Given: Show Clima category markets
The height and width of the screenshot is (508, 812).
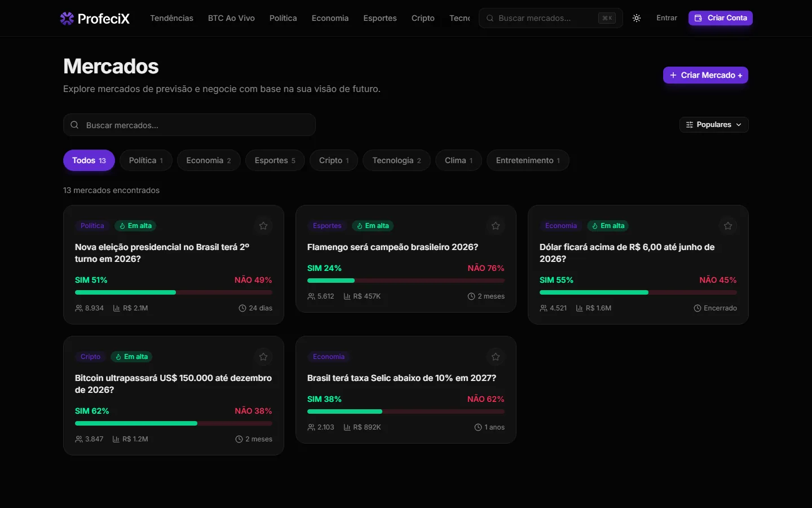Looking at the screenshot, I should [458, 160].
